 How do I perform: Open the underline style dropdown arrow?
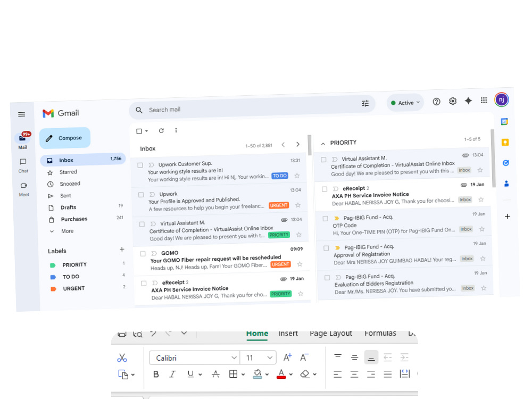[x=200, y=375]
